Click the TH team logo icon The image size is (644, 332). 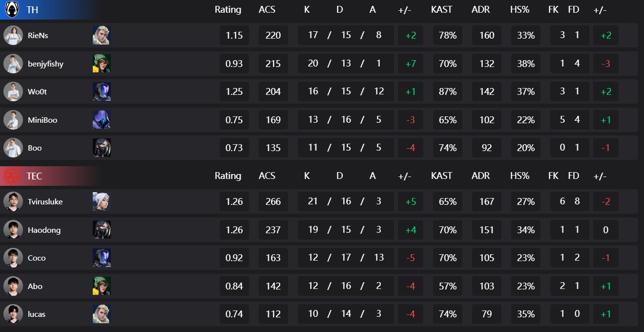11,9
